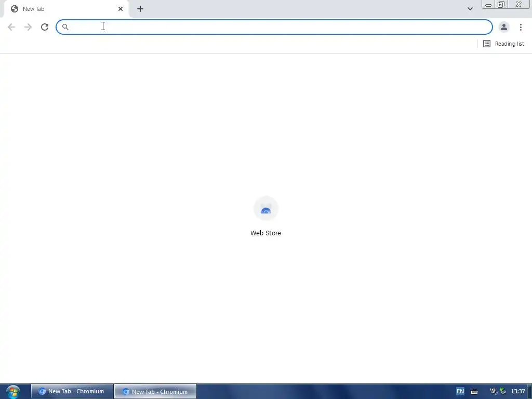Reload the current page
Image resolution: width=532 pixels, height=399 pixels.
[x=45, y=27]
